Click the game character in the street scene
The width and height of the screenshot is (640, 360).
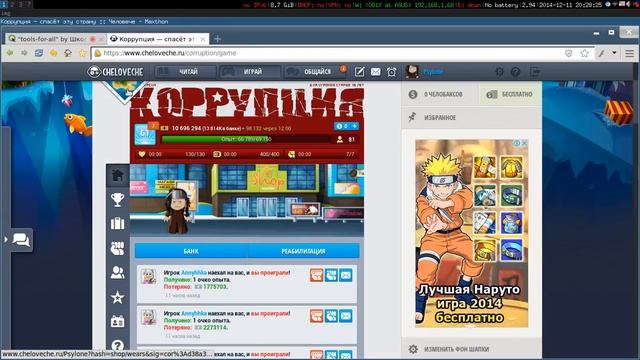[x=178, y=211]
